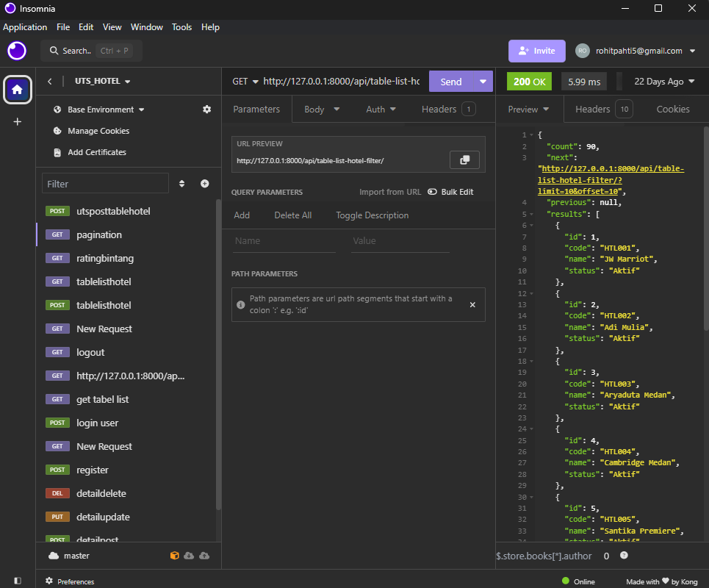The width and height of the screenshot is (709, 588).
Task: Copy the URL preview to clipboard
Action: pos(464,160)
